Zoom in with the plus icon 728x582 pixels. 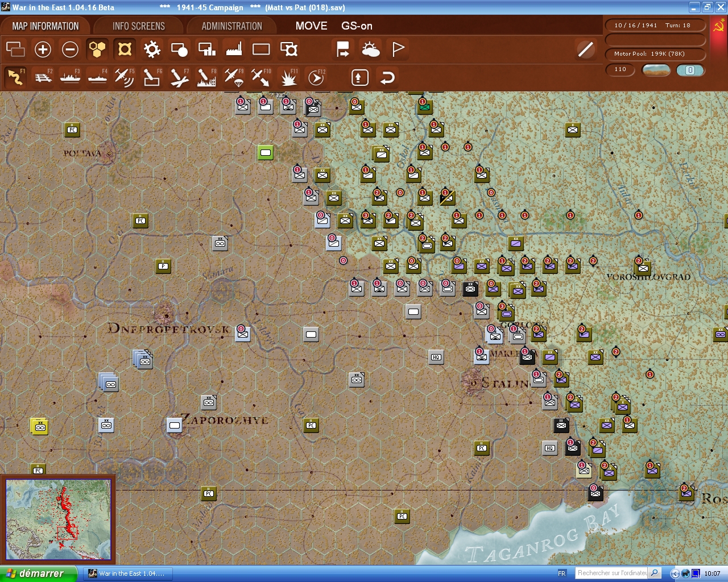tap(43, 49)
